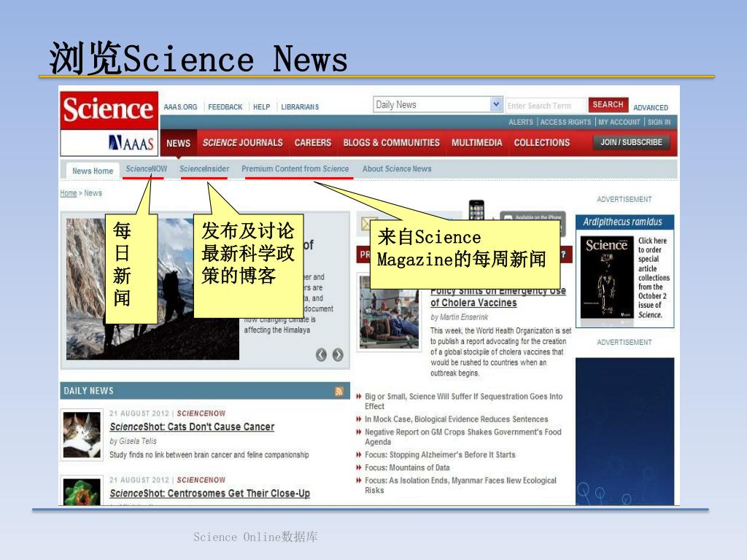This screenshot has width=747, height=560.
Task: Click 'Click here to order special article collections'
Action: coord(653,278)
